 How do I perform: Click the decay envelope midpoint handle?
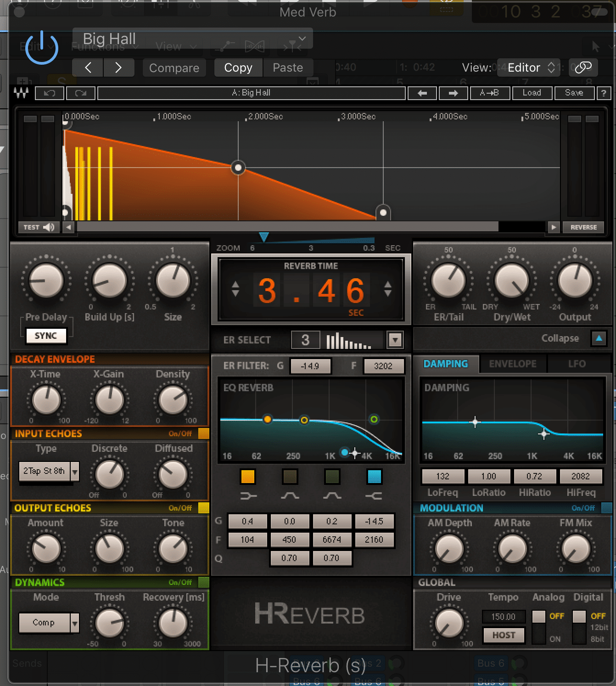point(238,168)
